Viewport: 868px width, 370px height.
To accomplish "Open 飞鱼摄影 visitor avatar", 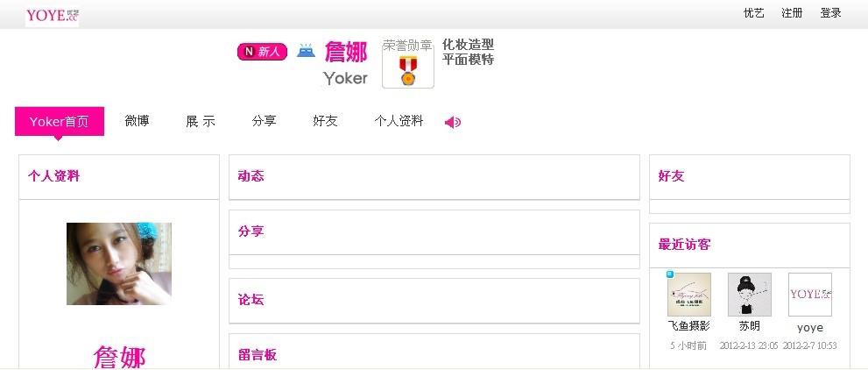I will pos(688,294).
